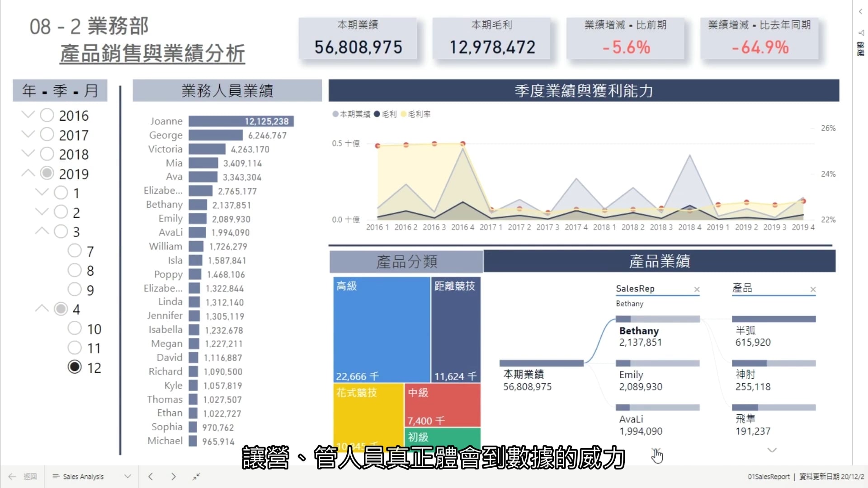
Task: Click the exit full screen arrows icon
Action: 196,476
